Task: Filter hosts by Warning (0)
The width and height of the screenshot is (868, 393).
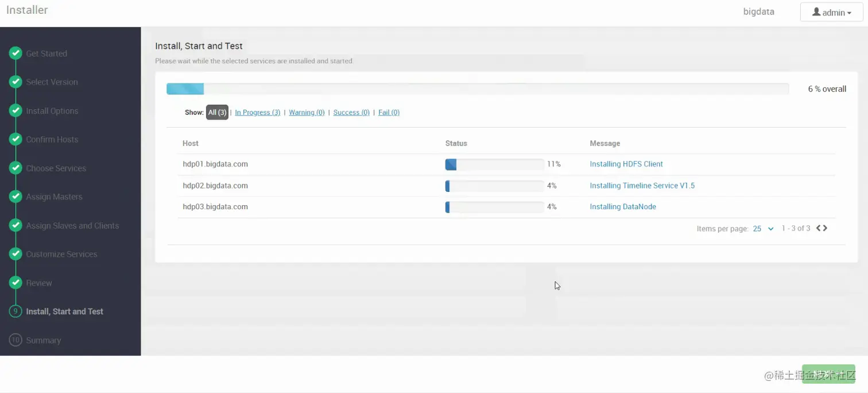Action: pos(307,113)
